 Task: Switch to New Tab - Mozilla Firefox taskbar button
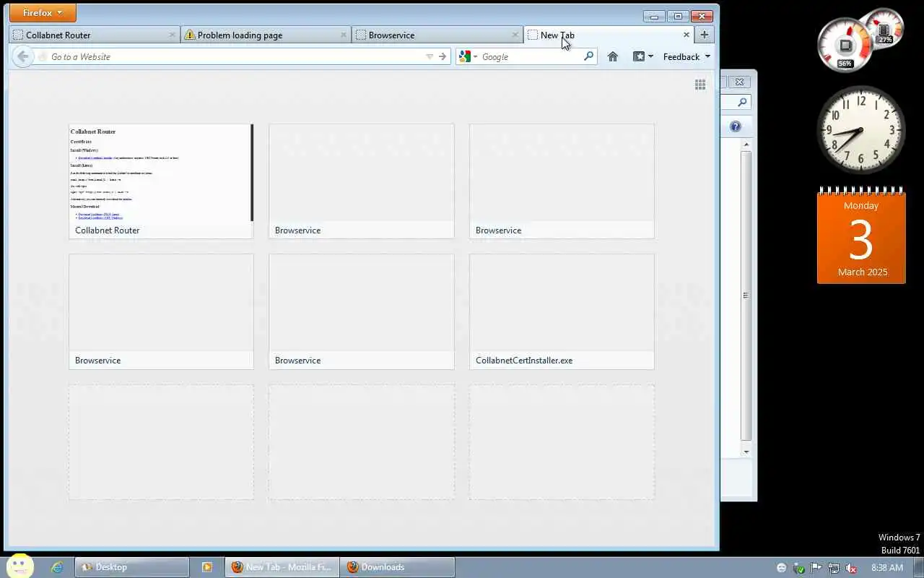click(282, 567)
